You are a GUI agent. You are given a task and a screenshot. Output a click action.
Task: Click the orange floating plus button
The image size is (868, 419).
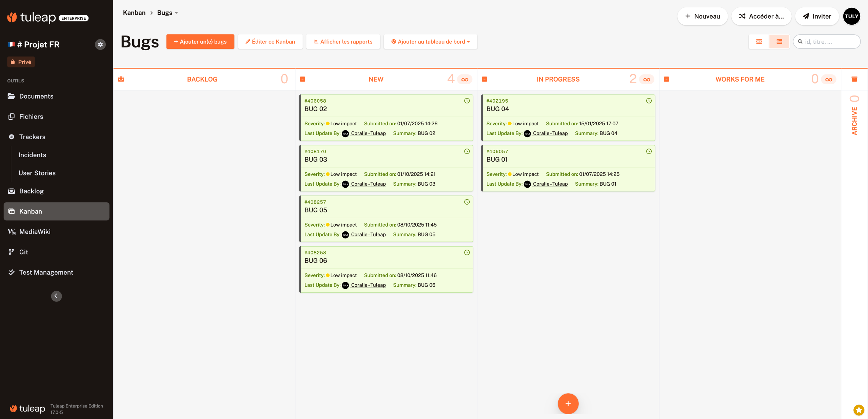pyautogui.click(x=568, y=403)
